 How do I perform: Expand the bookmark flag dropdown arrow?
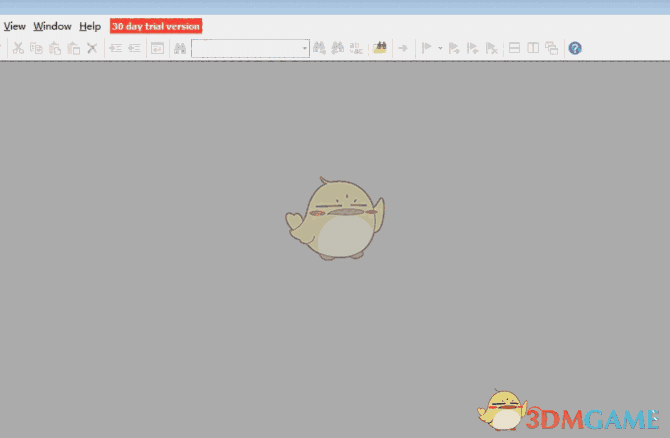[440, 48]
